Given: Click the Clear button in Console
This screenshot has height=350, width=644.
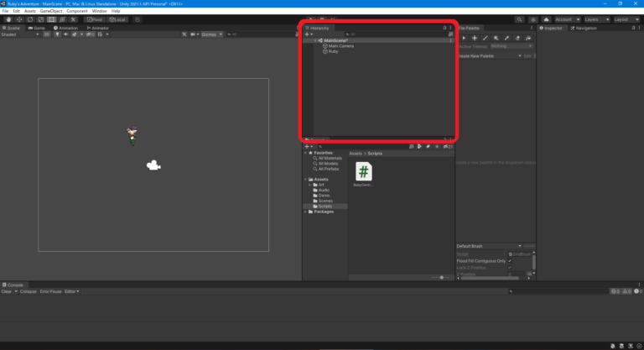Looking at the screenshot, I should (6, 291).
